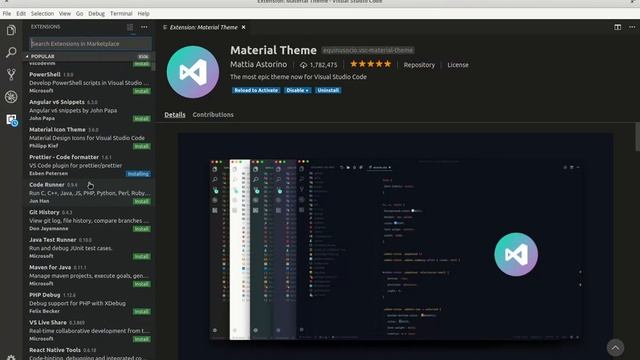Install the Java Test Runner extension

142,256
